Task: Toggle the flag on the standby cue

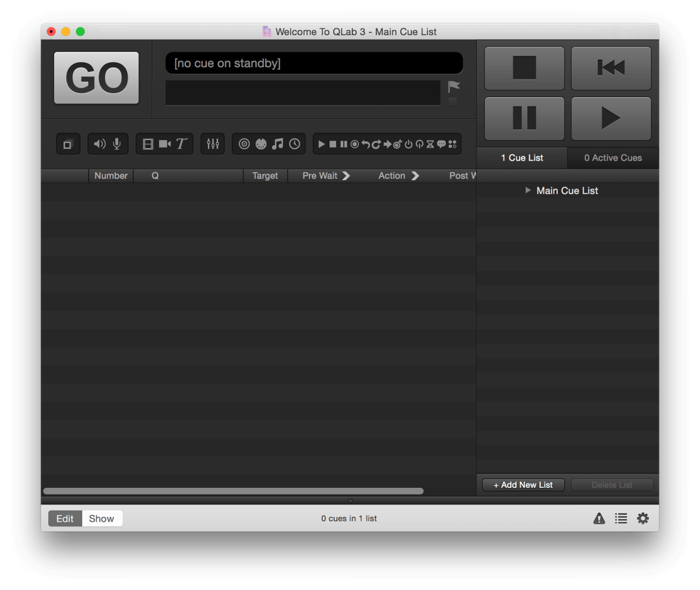Action: 454,87
